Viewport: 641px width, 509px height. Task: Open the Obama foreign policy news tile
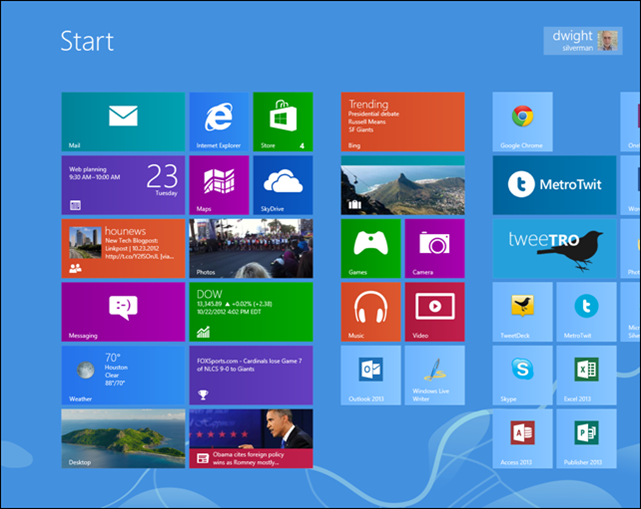pyautogui.click(x=251, y=439)
